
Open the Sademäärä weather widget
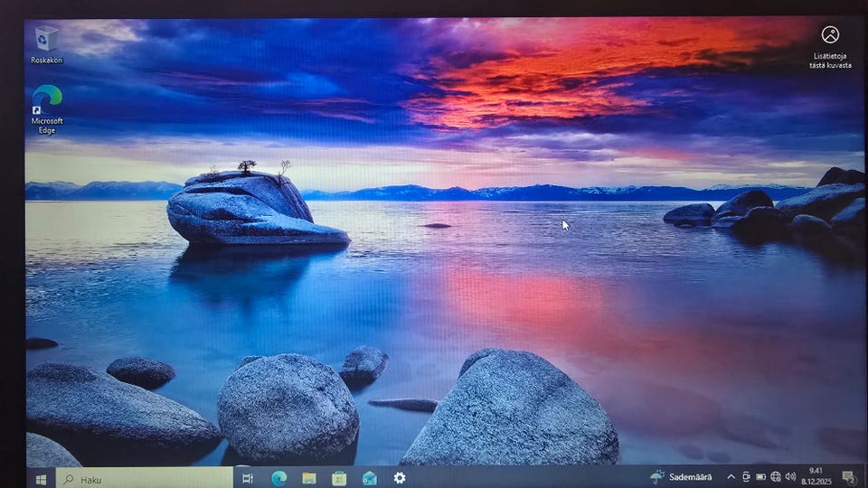[681, 476]
